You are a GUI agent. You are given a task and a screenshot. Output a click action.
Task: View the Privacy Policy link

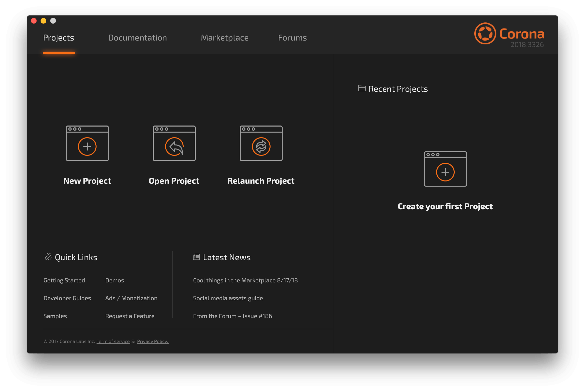tap(153, 342)
